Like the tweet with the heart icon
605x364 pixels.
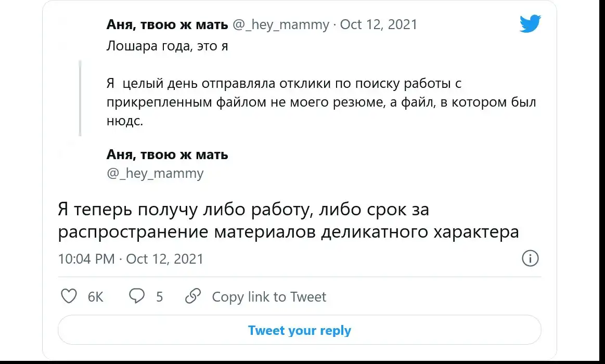[69, 296]
